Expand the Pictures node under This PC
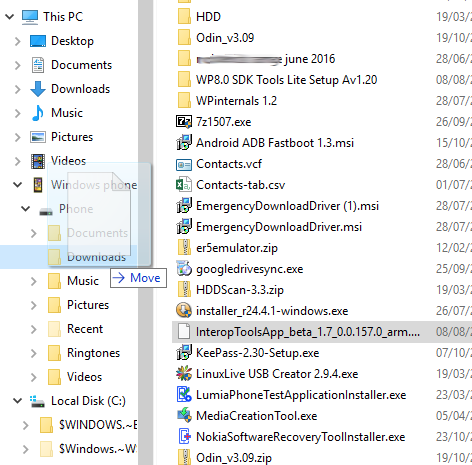The image size is (472, 465). tap(18, 137)
